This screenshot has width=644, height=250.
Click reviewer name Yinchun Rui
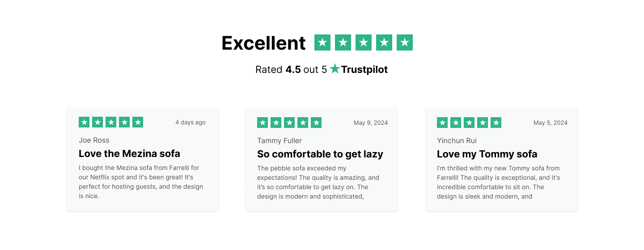pyautogui.click(x=457, y=140)
